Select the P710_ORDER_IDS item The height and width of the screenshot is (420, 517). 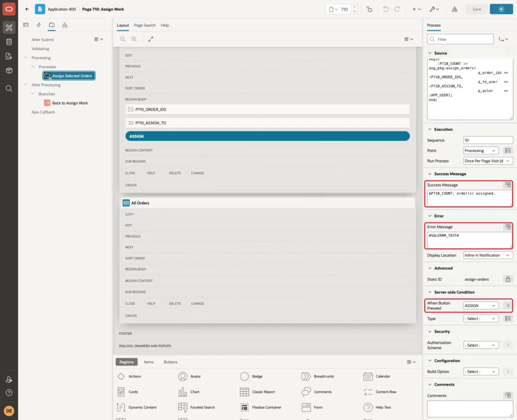268,110
